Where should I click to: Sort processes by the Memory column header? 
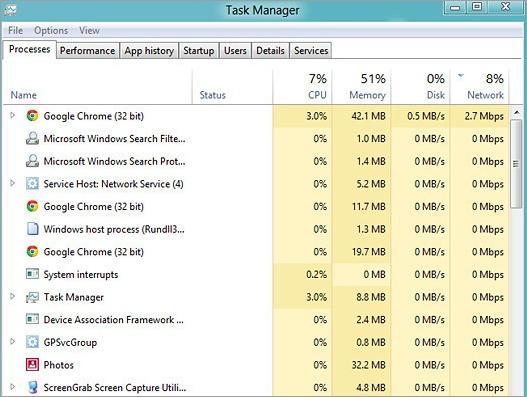[362, 87]
